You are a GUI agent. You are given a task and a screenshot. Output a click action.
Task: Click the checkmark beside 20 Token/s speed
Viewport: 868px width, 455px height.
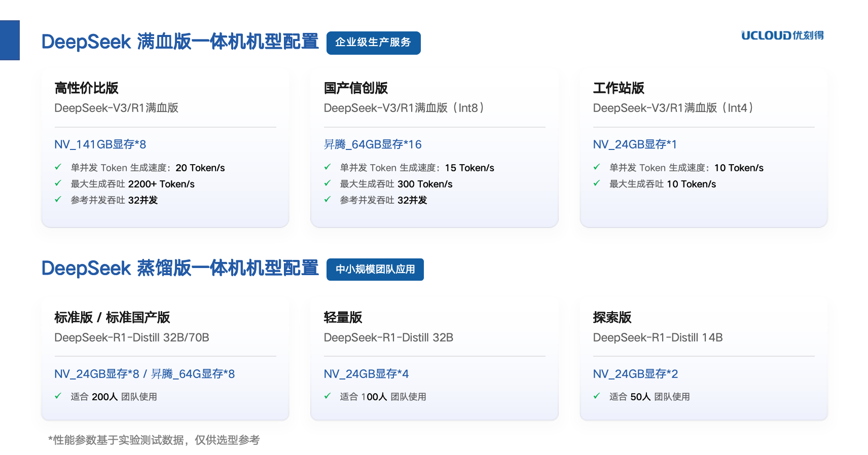click(58, 167)
